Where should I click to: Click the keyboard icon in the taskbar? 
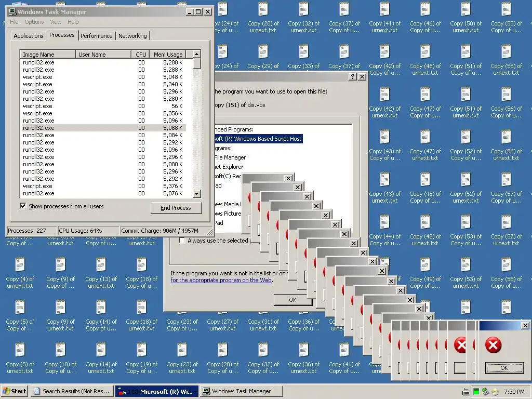click(466, 392)
